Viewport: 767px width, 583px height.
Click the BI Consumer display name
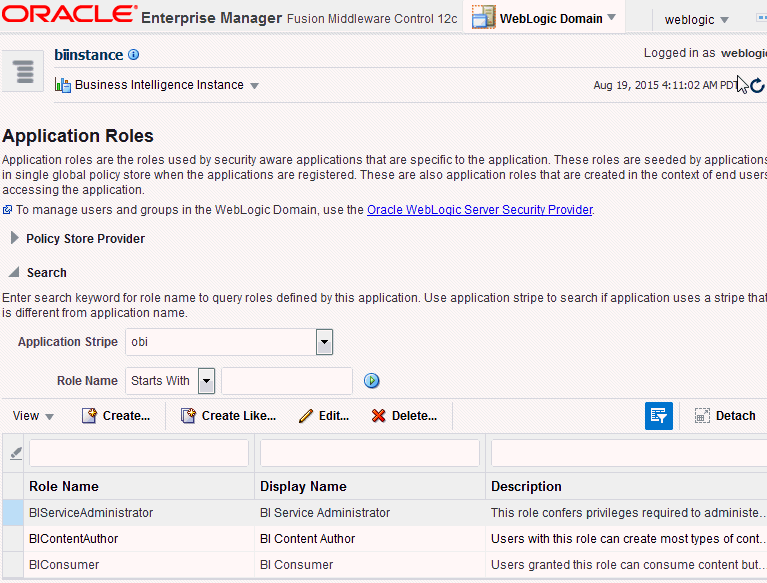pos(296,564)
